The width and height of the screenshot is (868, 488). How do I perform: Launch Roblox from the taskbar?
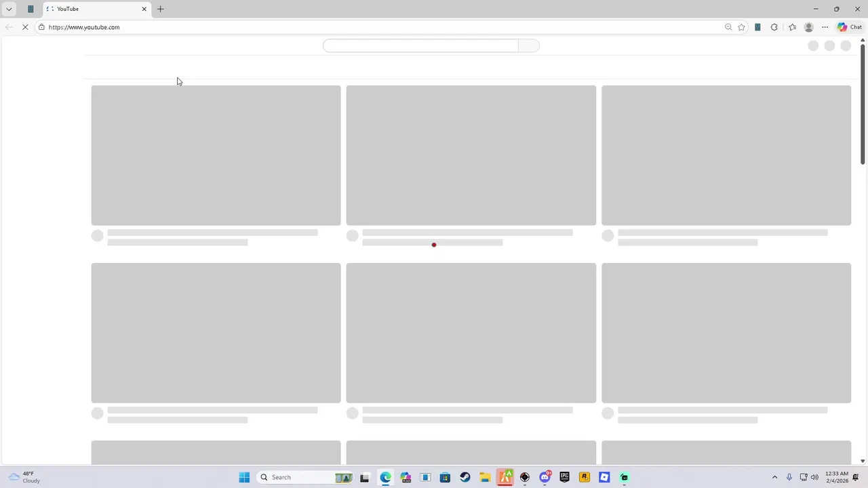tap(604, 477)
